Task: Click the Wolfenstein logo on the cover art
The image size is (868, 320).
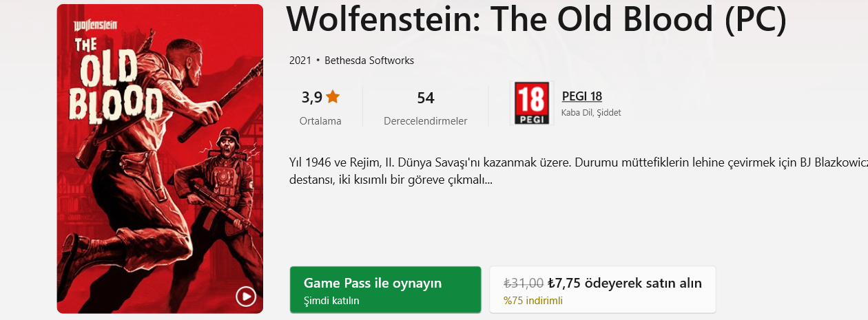Action: 95,25
